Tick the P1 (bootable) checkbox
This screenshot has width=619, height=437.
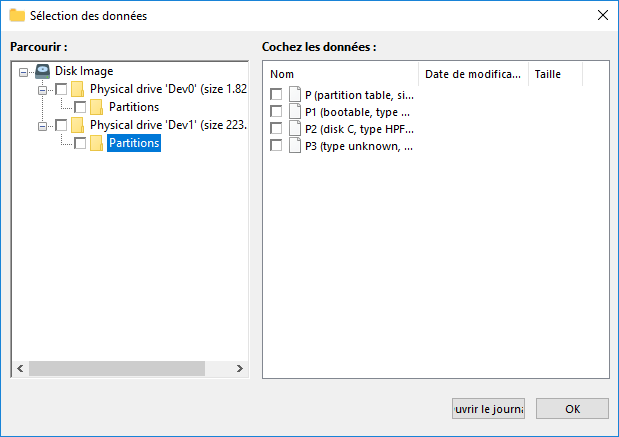[x=276, y=111]
